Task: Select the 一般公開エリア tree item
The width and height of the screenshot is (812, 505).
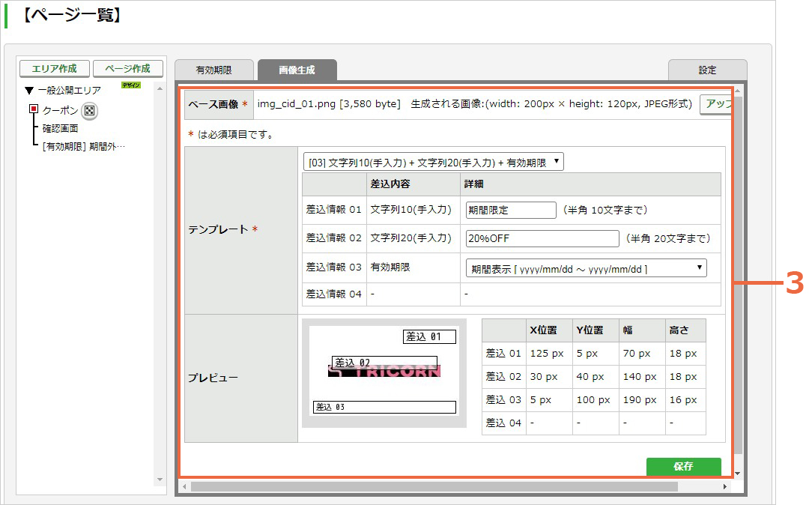Action: [x=70, y=91]
